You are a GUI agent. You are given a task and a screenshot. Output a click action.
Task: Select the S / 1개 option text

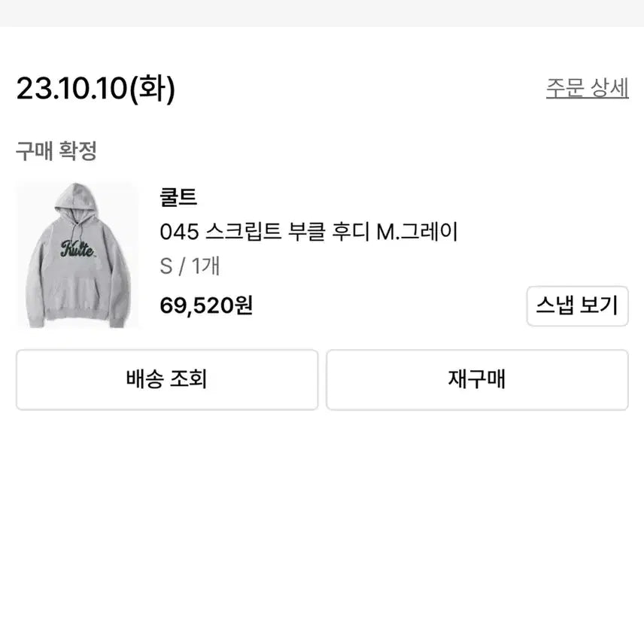coord(190,266)
